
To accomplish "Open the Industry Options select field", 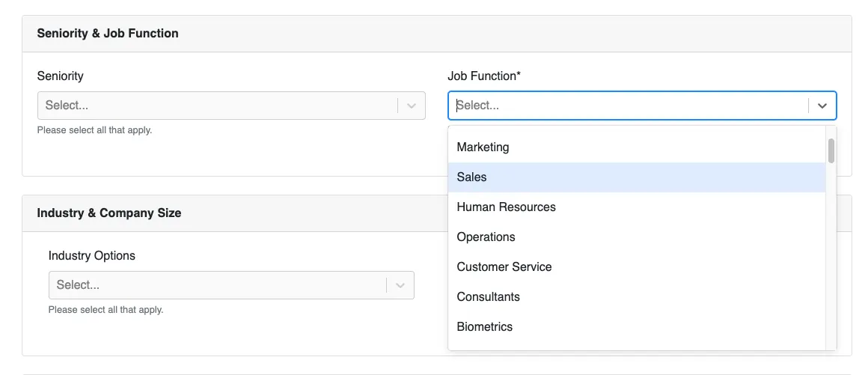I will point(231,285).
